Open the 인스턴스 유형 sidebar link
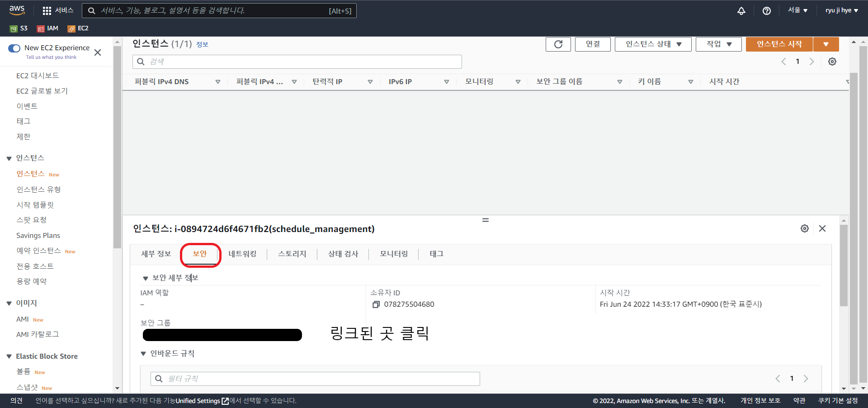The height and width of the screenshot is (408, 868). pos(38,190)
